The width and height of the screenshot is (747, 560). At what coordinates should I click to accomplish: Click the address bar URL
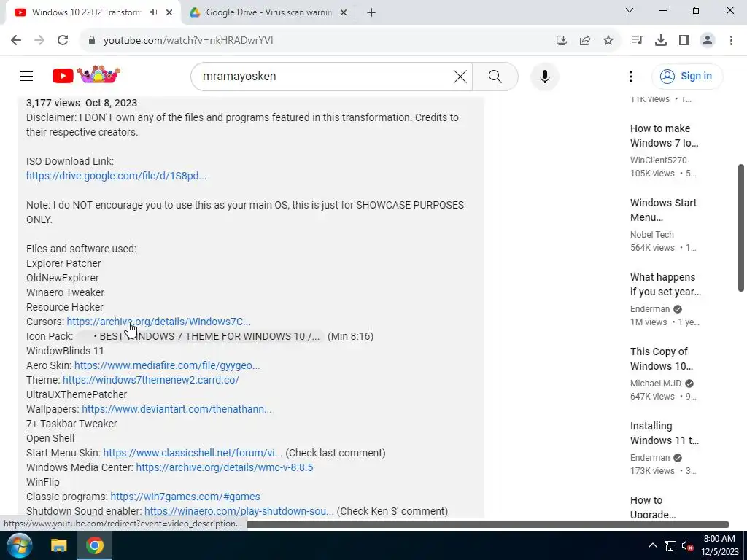tap(188, 41)
